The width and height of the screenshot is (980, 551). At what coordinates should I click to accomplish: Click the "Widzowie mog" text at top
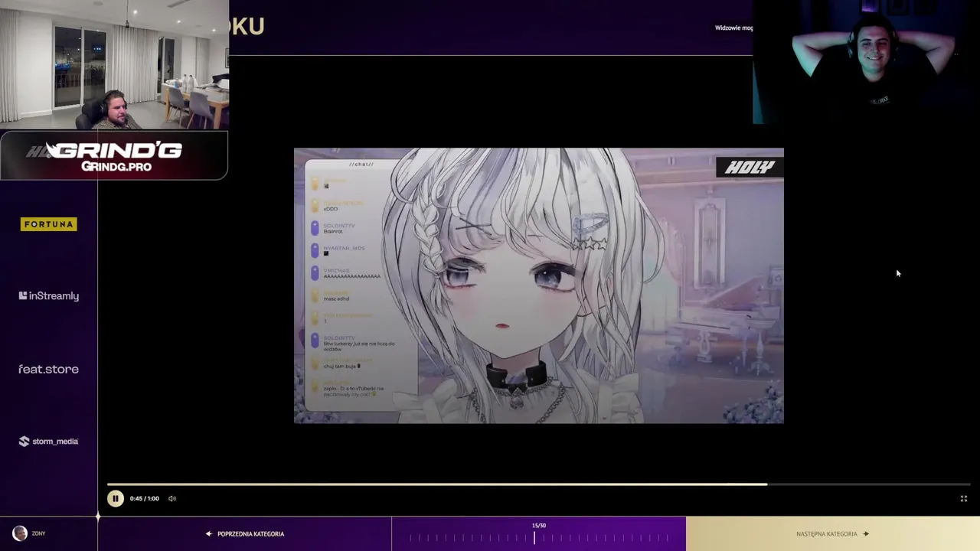click(x=733, y=28)
